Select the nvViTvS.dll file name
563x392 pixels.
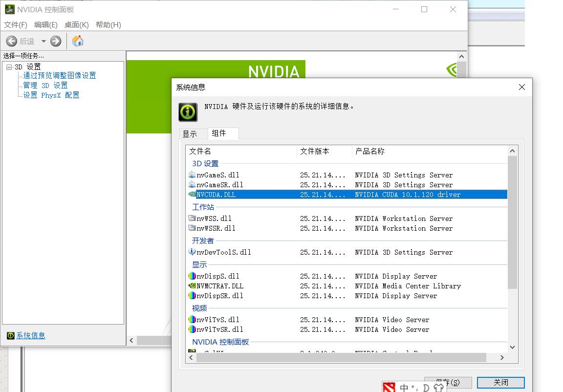click(x=218, y=320)
